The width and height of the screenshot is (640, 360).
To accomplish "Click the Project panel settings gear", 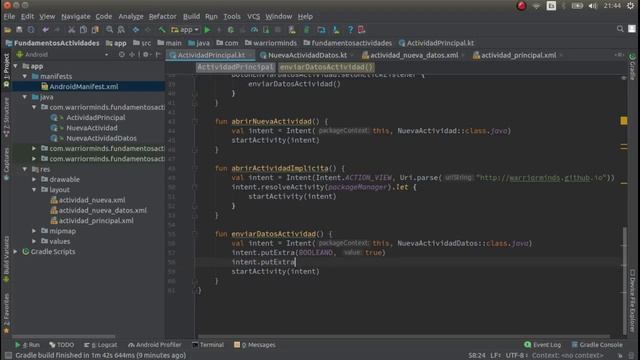I will point(146,54).
